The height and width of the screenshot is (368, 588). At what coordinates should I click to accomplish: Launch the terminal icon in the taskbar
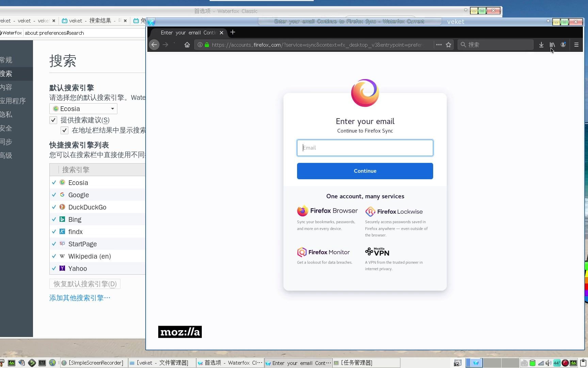click(42, 363)
